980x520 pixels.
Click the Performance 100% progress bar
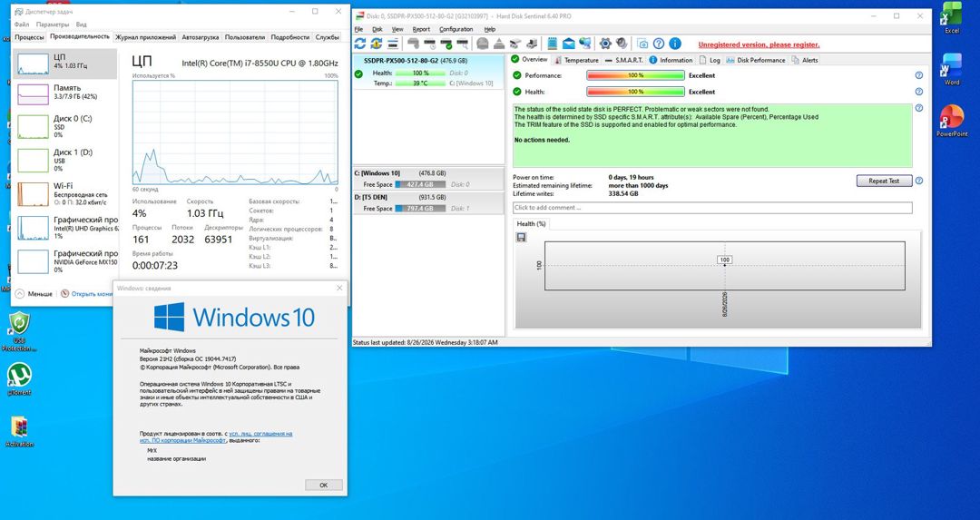tap(635, 75)
